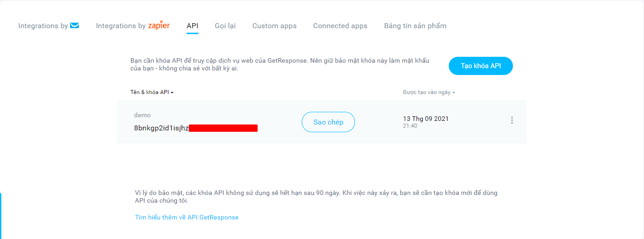The height and width of the screenshot is (239, 644).
Task: Open the Bảng tin sản phẩm tab
Action: (415, 26)
